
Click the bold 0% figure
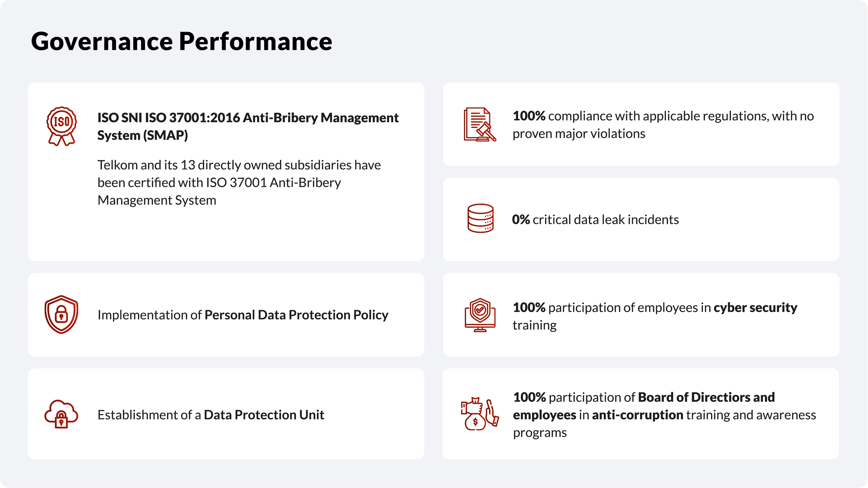tap(521, 220)
